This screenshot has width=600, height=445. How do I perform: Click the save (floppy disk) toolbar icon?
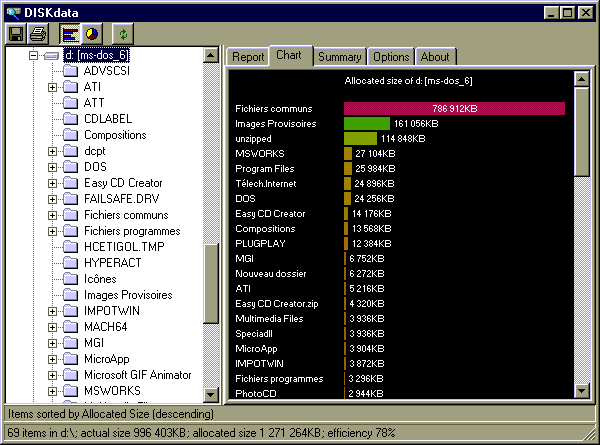[16, 34]
